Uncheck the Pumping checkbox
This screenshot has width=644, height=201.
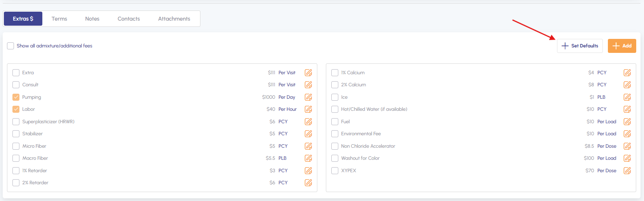16,97
